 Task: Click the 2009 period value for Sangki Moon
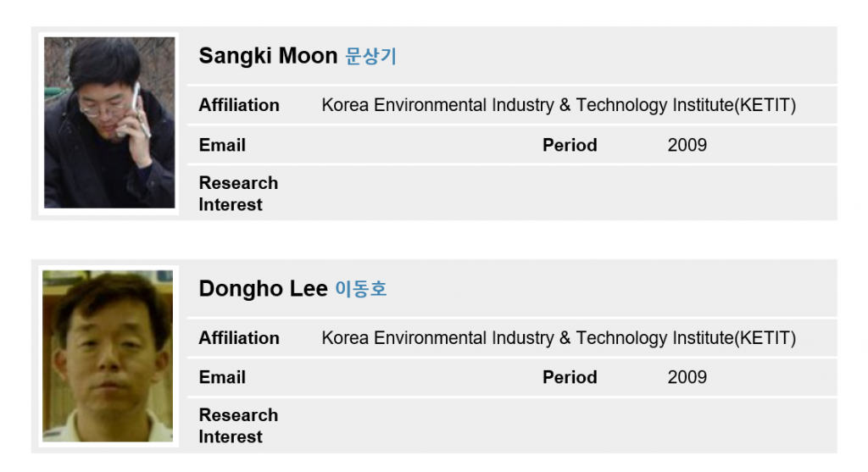click(687, 145)
